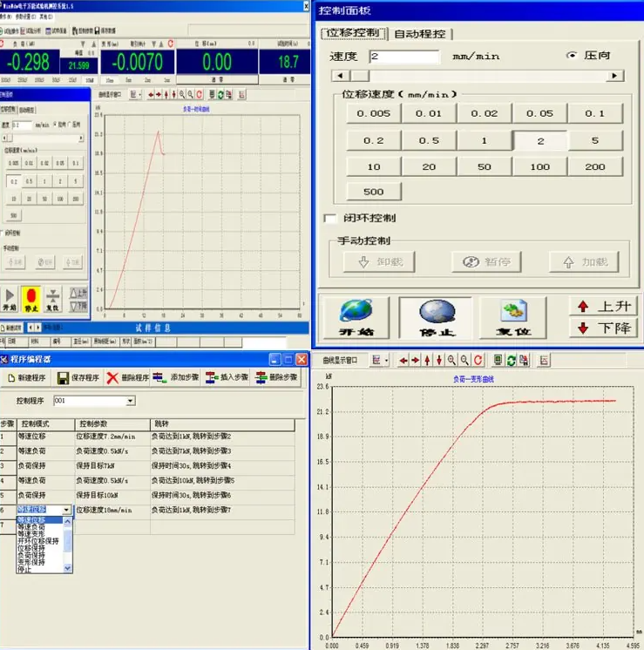Open the 控制程序 001 dropdown
644x650 pixels.
tap(131, 401)
